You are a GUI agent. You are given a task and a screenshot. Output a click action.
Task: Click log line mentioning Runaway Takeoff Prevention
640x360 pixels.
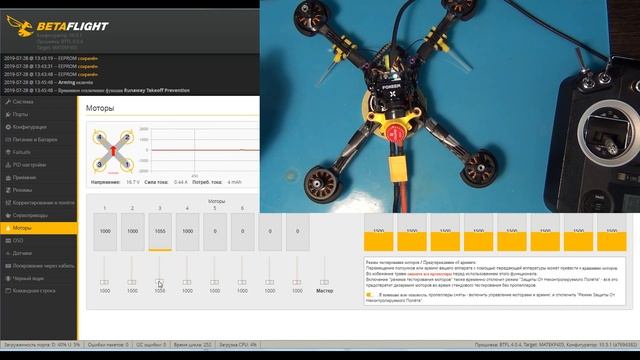tap(97, 90)
